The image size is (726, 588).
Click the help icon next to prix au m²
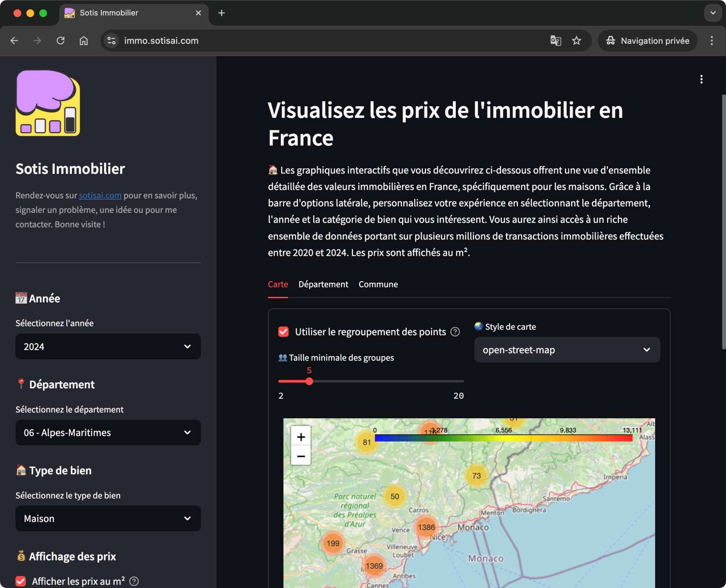tap(134, 581)
